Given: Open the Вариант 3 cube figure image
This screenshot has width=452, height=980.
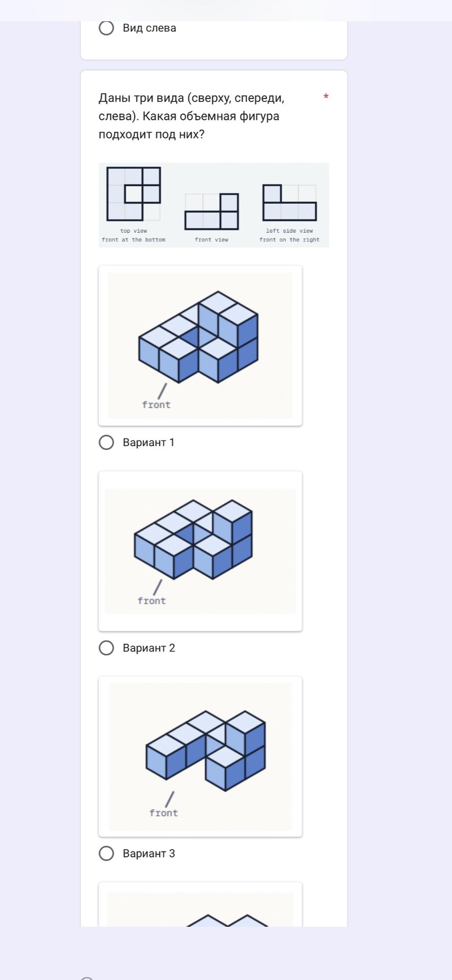Looking at the screenshot, I should point(200,756).
